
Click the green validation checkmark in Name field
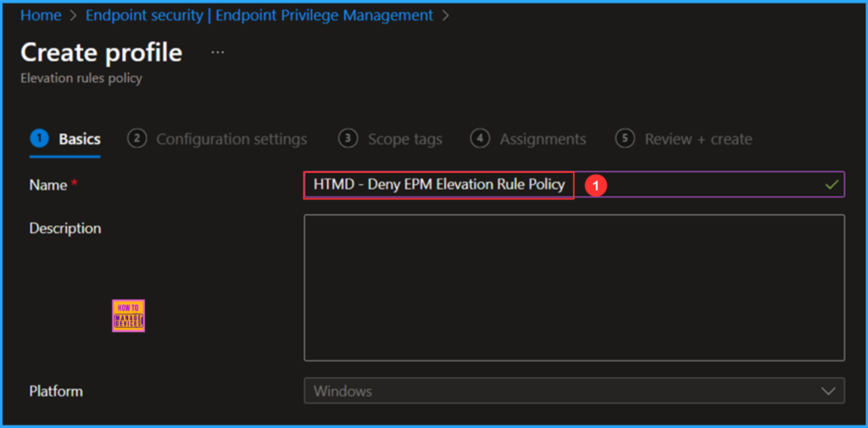tap(832, 185)
